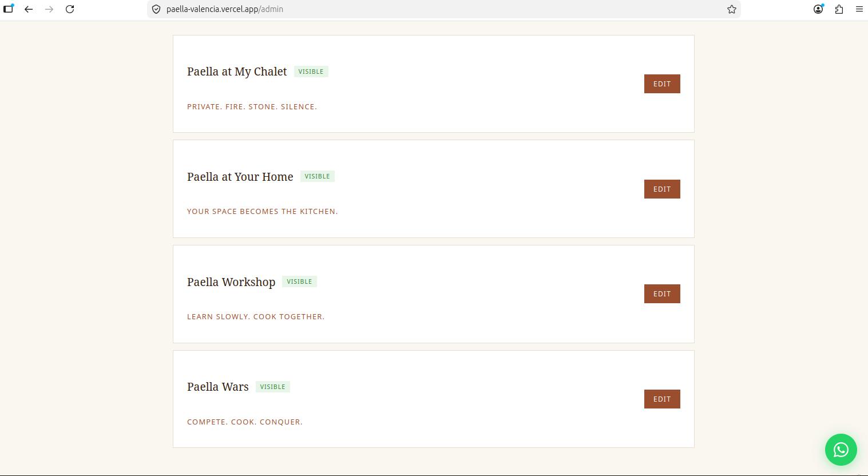Go back with the browser back arrow
This screenshot has width=868, height=476.
point(29,9)
